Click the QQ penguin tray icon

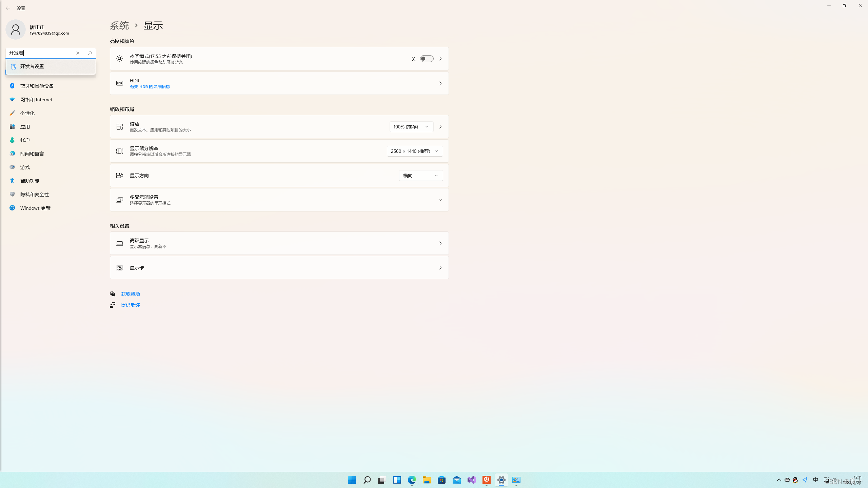(x=795, y=480)
